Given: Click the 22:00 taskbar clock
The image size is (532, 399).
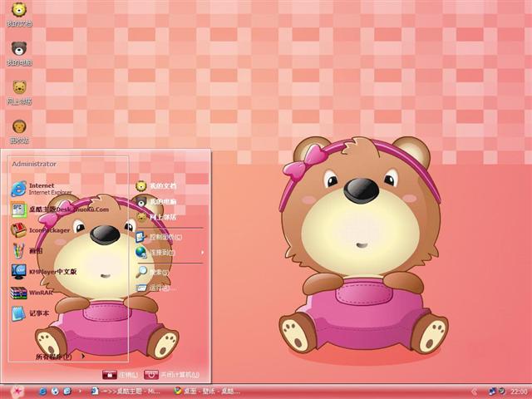Looking at the screenshot, I should [x=519, y=392].
